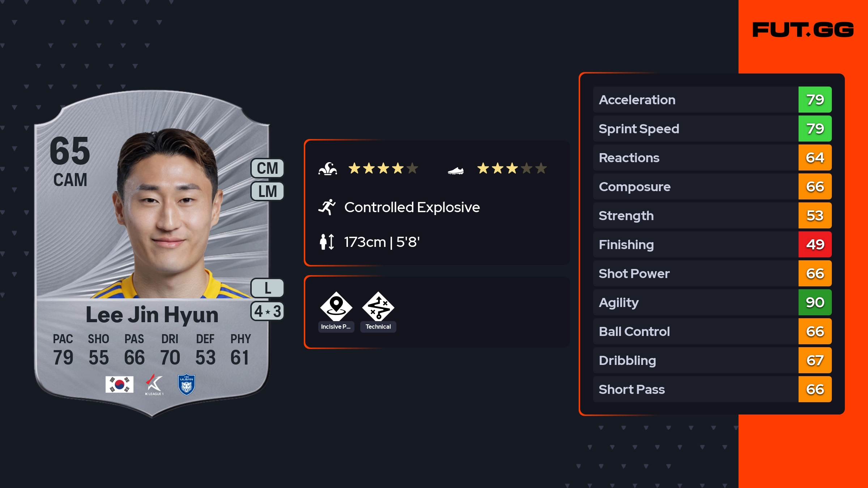
Task: Click the 4-star 3 skill badge
Action: (267, 311)
